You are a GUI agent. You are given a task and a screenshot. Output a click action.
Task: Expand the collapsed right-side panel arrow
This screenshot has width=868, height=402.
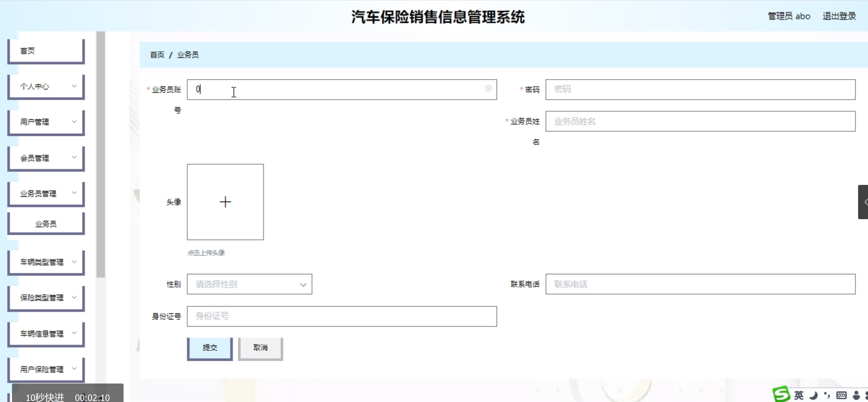pos(864,202)
